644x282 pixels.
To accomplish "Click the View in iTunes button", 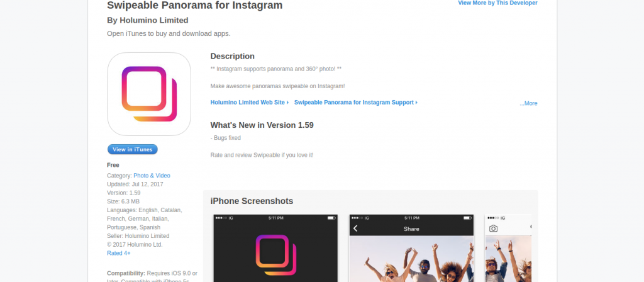I will point(133,149).
